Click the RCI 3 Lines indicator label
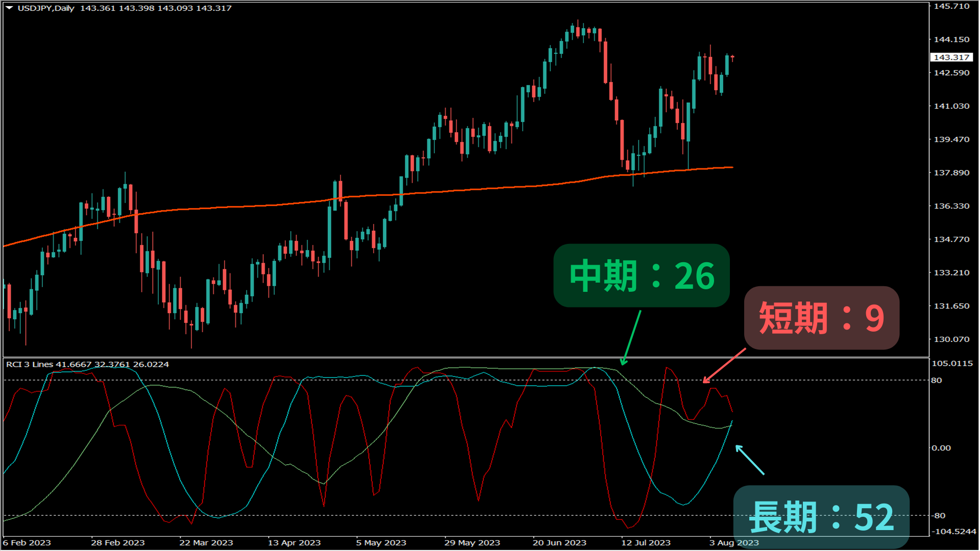Viewport: 980px width, 551px height. click(x=30, y=364)
